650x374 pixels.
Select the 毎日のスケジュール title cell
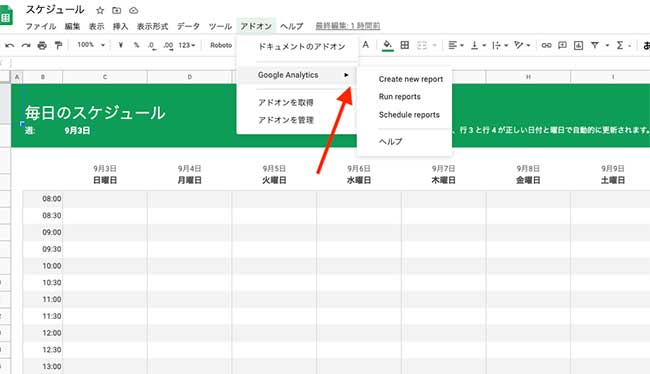click(x=95, y=113)
